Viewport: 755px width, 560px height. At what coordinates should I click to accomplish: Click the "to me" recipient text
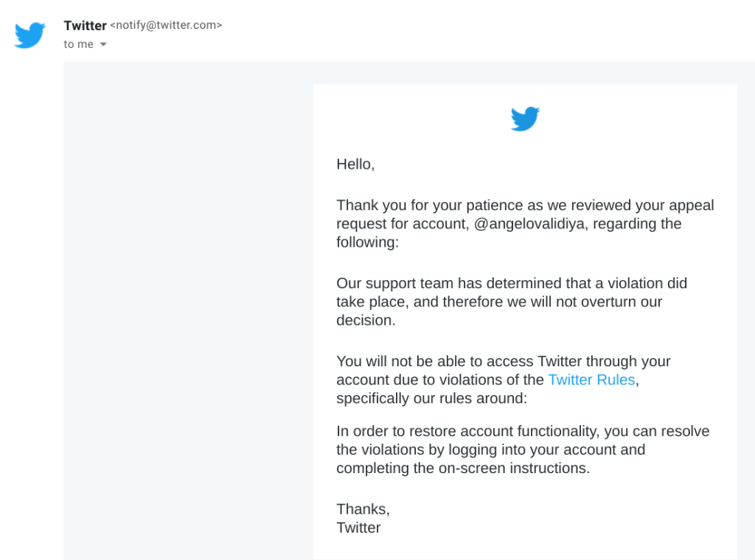78,44
